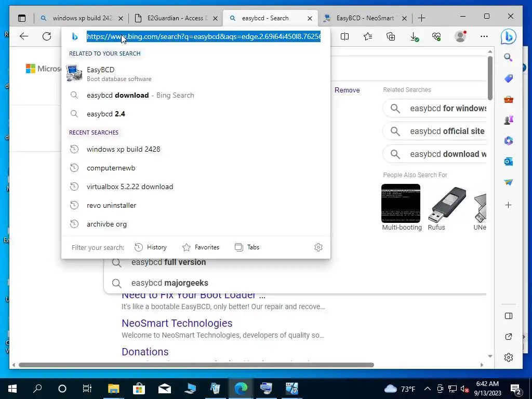Image resolution: width=532 pixels, height=399 pixels.
Task: Open the notification center icon
Action: pyautogui.click(x=516, y=389)
